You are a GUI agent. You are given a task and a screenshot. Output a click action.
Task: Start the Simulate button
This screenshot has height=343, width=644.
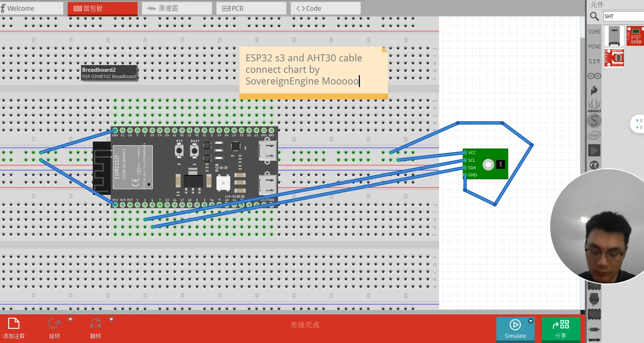pos(515,329)
